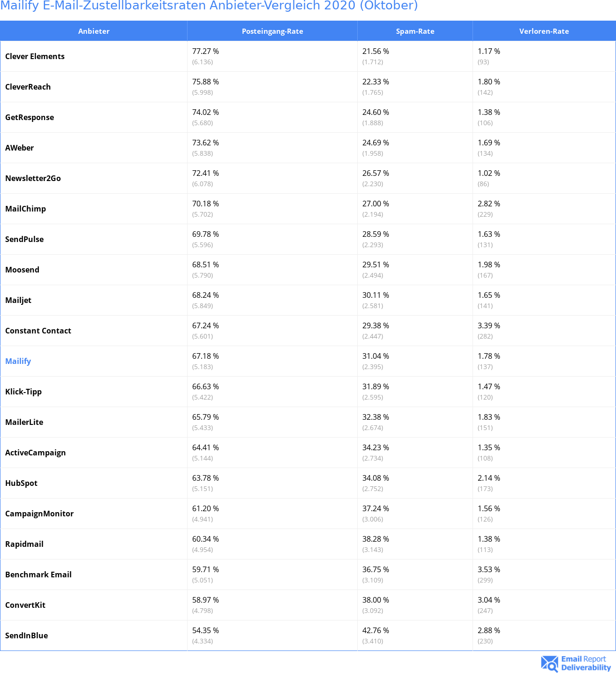Image resolution: width=616 pixels, height=673 pixels.
Task: Click the MailChimp provider name
Action: (x=25, y=209)
